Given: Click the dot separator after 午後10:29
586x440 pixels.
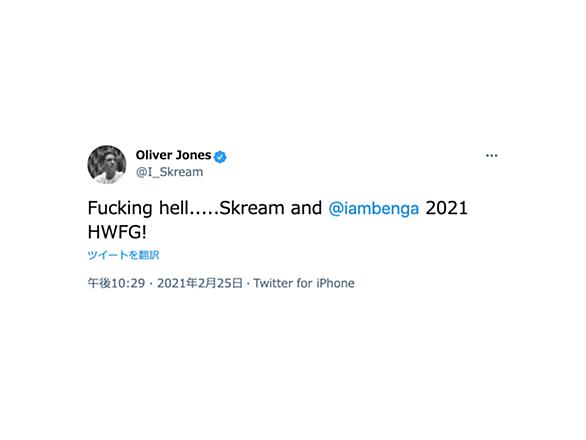Looking at the screenshot, I should (x=151, y=284).
